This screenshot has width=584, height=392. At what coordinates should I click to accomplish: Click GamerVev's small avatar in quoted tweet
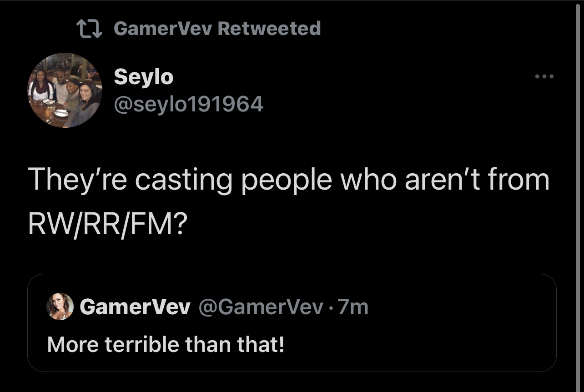tap(60, 307)
